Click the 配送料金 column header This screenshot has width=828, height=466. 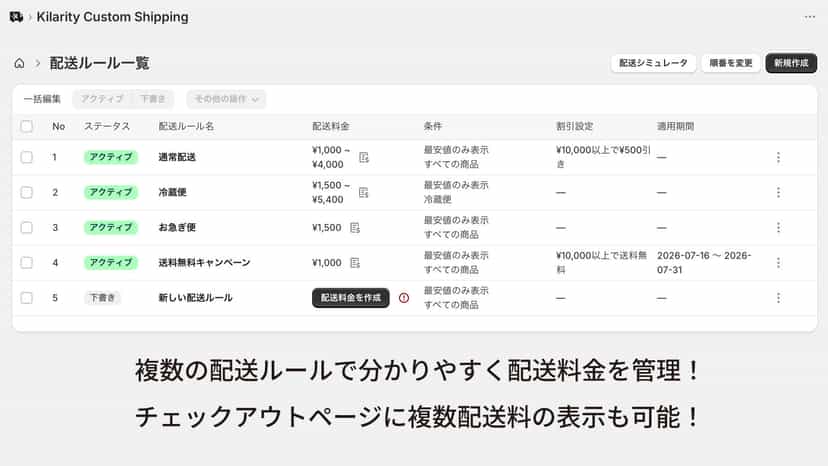(x=331, y=126)
